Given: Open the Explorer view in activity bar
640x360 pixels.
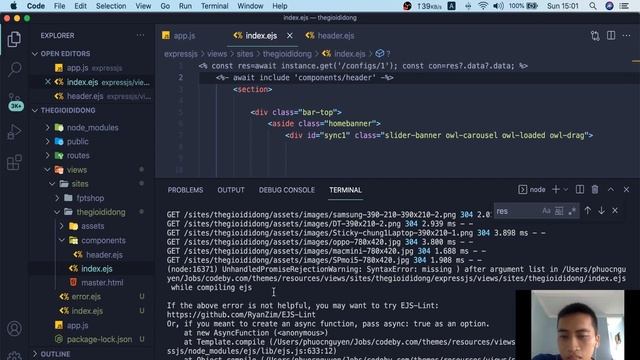Looking at the screenshot, I should click(x=14, y=39).
